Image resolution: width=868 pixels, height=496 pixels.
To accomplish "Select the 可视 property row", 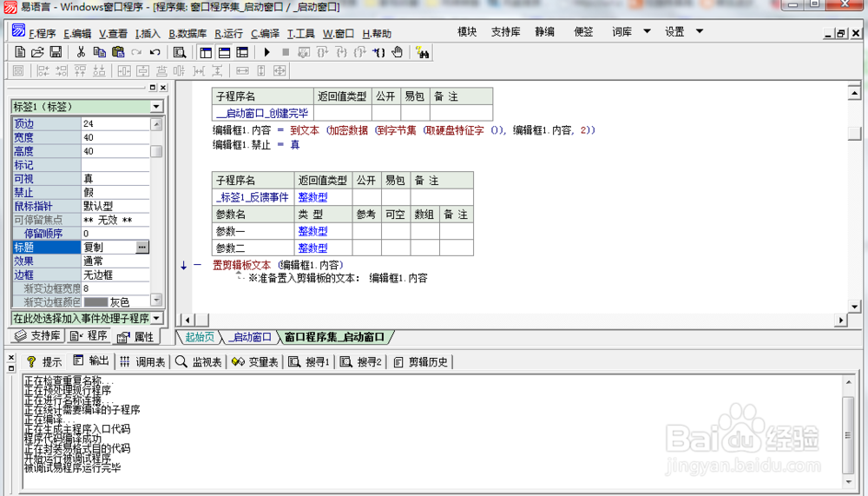I will pyautogui.click(x=81, y=178).
